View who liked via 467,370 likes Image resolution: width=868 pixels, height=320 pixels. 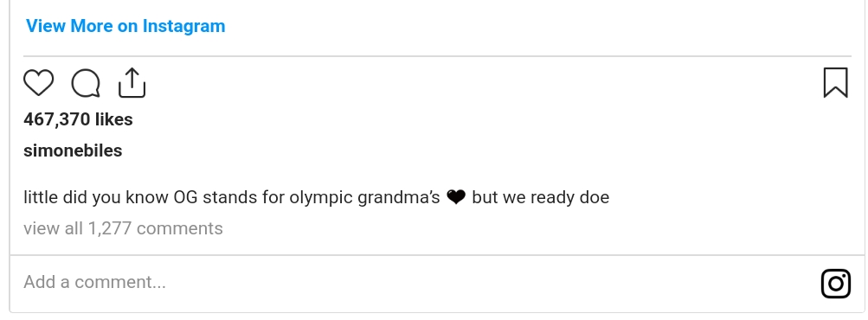click(78, 119)
